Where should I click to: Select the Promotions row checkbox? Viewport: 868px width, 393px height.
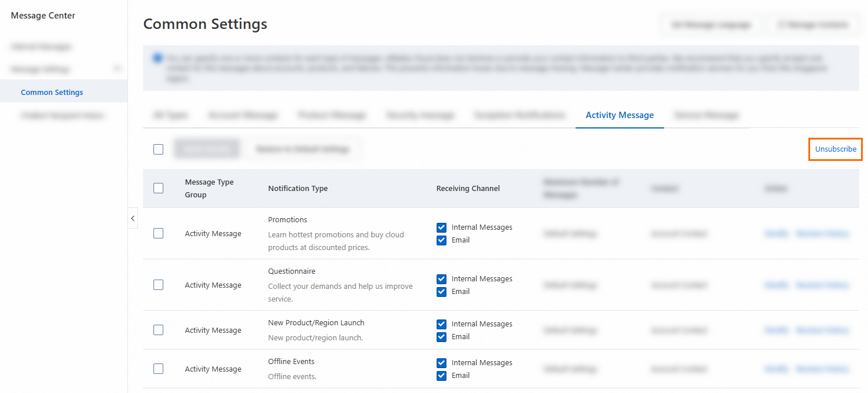pos(158,233)
